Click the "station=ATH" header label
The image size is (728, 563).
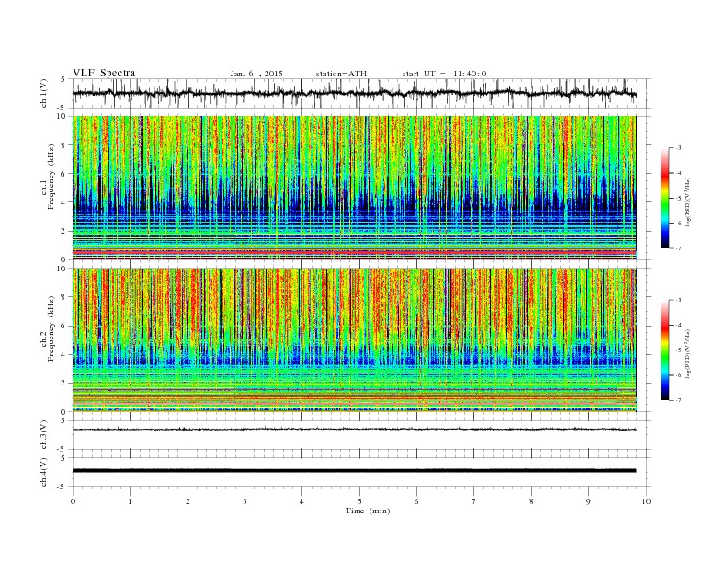tap(341, 74)
